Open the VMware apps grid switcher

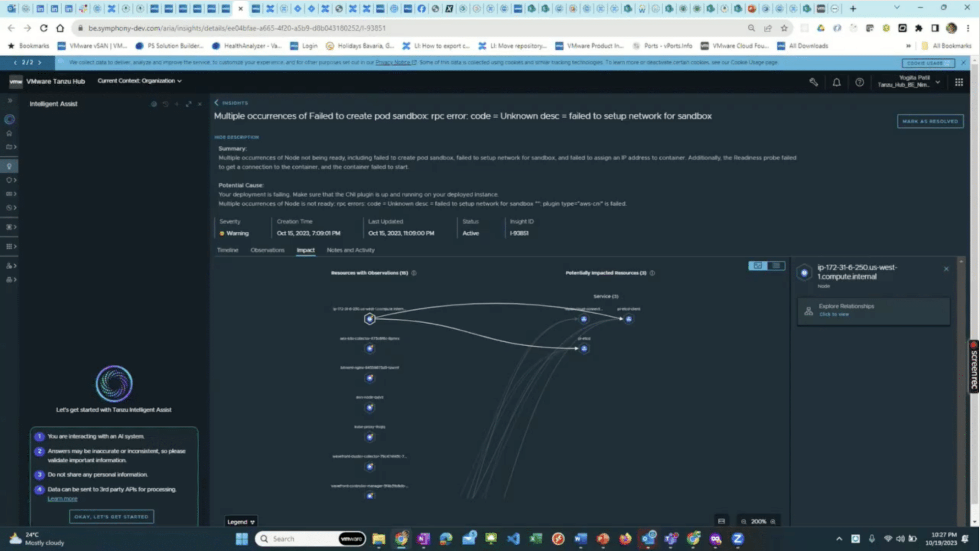point(959,82)
